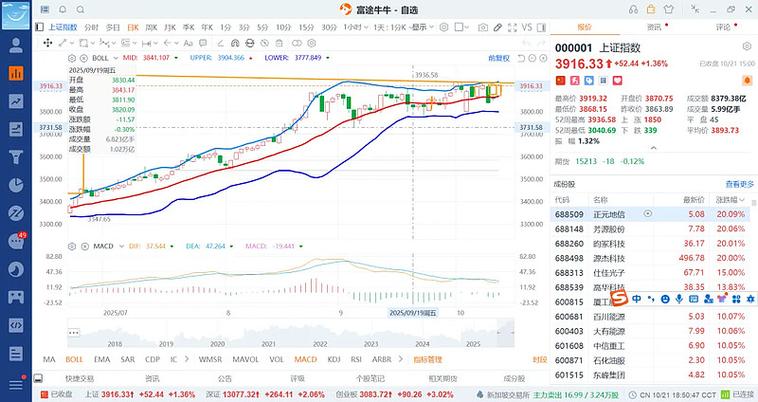Click 查看更多 link in constituent stocks
This screenshot has width=758, height=402.
[x=739, y=184]
